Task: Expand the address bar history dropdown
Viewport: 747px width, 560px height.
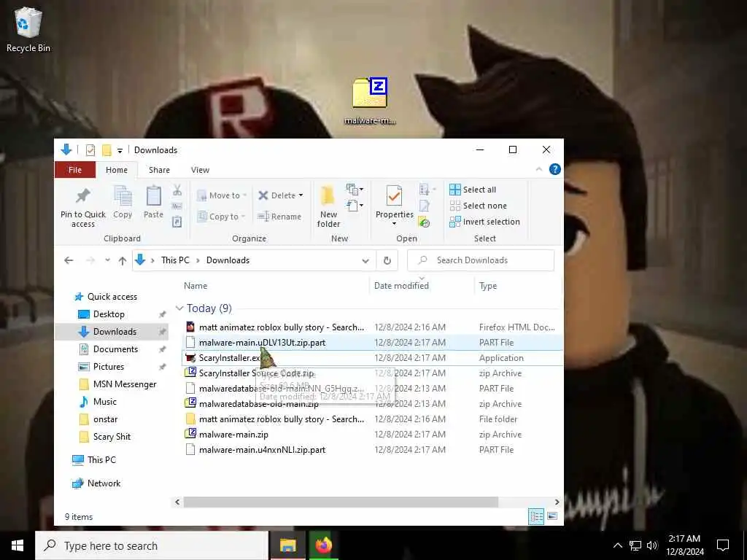Action: [x=365, y=260]
